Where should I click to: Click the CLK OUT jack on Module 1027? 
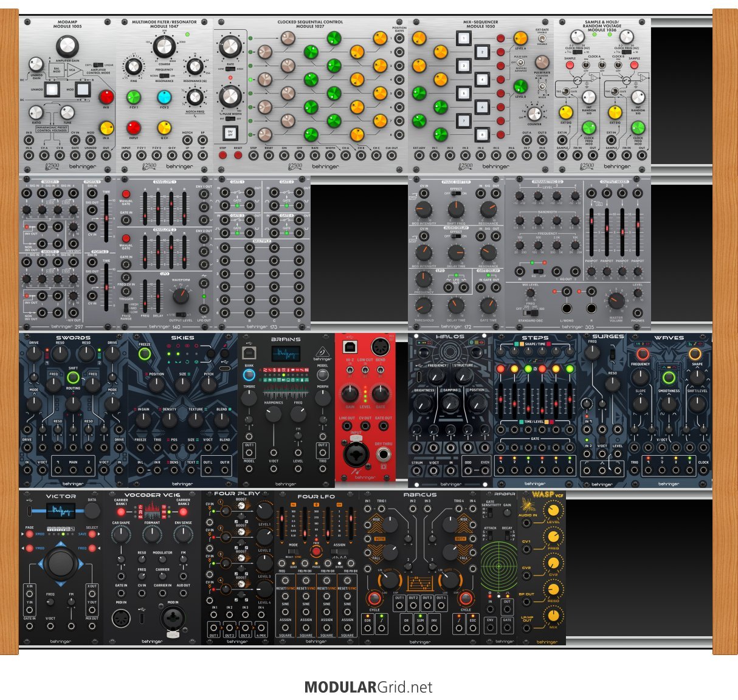[x=391, y=155]
